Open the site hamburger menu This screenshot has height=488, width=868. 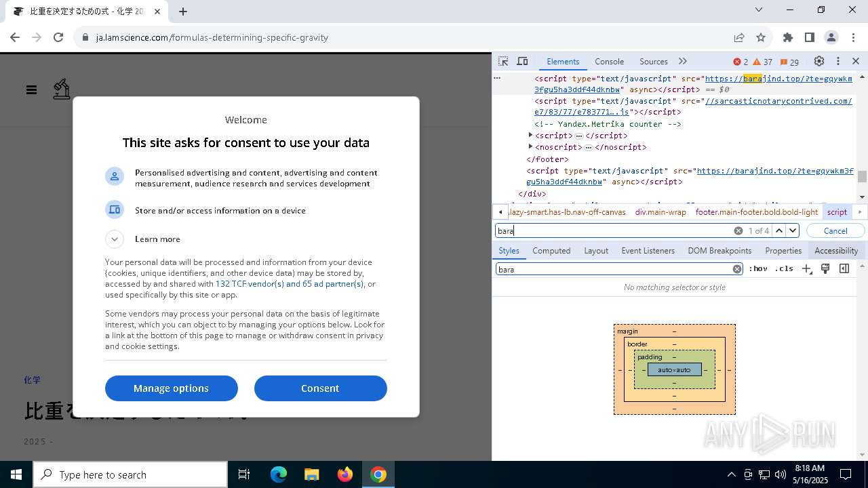pos(31,89)
